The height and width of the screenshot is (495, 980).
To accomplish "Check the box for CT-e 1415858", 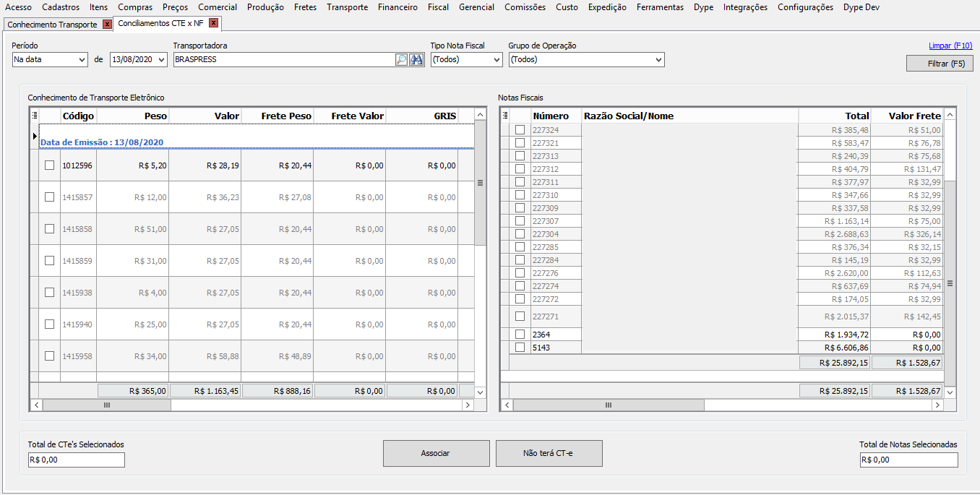I will tap(49, 228).
